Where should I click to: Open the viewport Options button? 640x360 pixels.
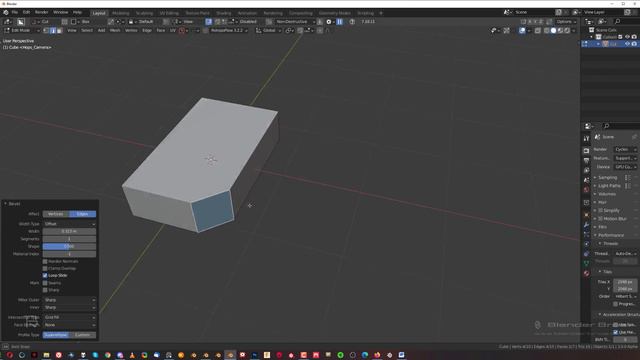[x=566, y=22]
